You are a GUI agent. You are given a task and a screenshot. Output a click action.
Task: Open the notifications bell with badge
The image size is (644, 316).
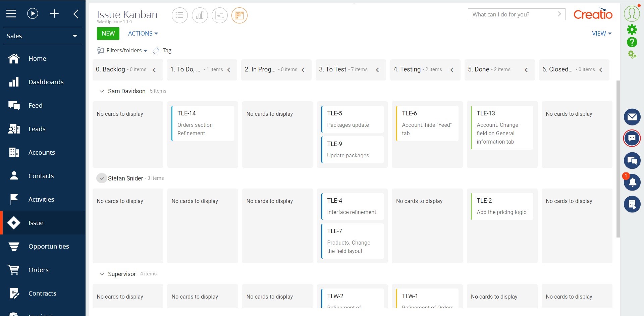(x=633, y=182)
